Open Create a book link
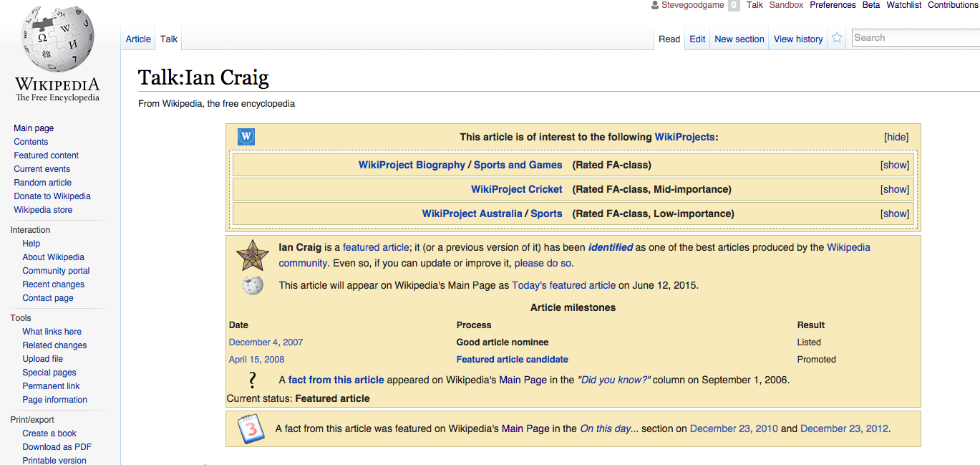980x465 pixels. click(49, 433)
